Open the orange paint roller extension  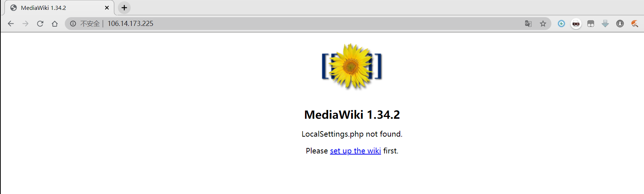point(634,24)
